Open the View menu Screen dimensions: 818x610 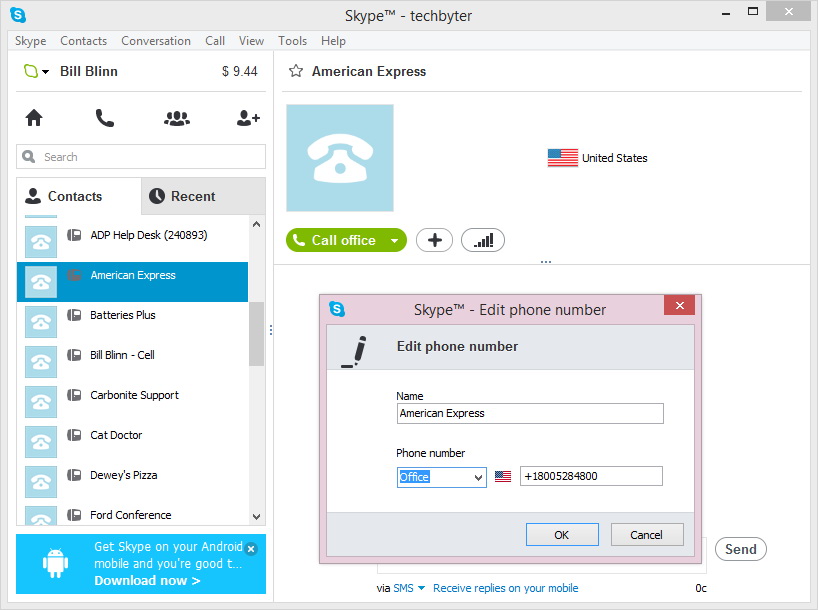251,41
